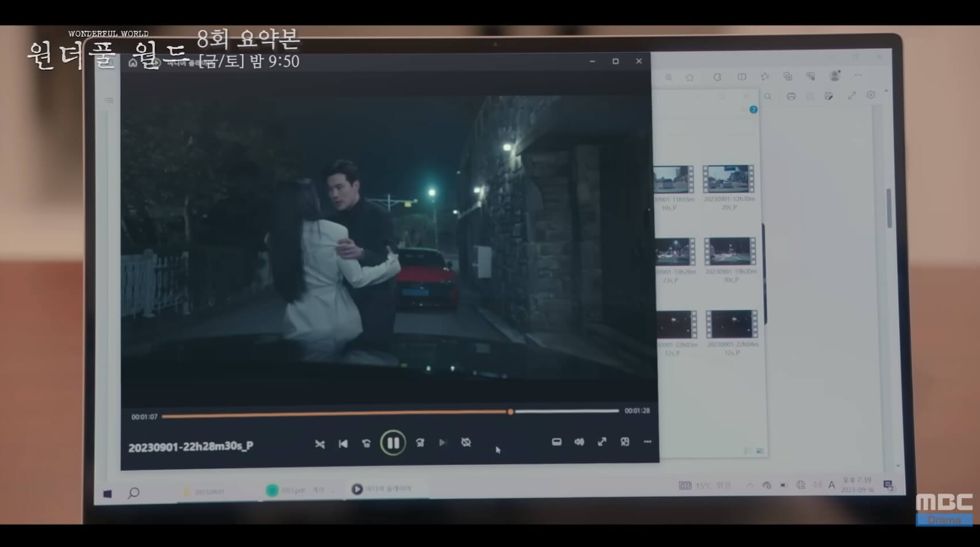Add page to favorites star icon
This screenshot has height=547, width=980.
[689, 77]
